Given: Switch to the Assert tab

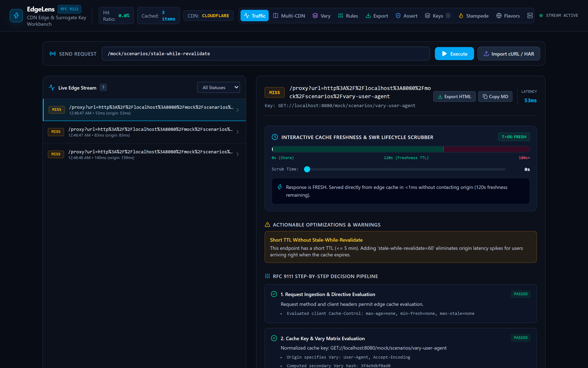Looking at the screenshot, I should 406,16.
